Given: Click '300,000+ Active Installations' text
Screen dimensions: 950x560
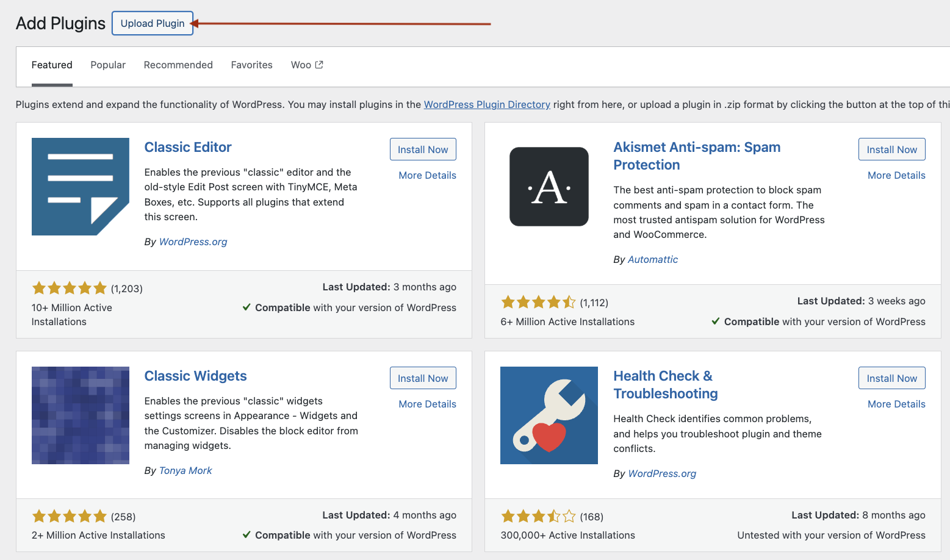Looking at the screenshot, I should pos(568,535).
